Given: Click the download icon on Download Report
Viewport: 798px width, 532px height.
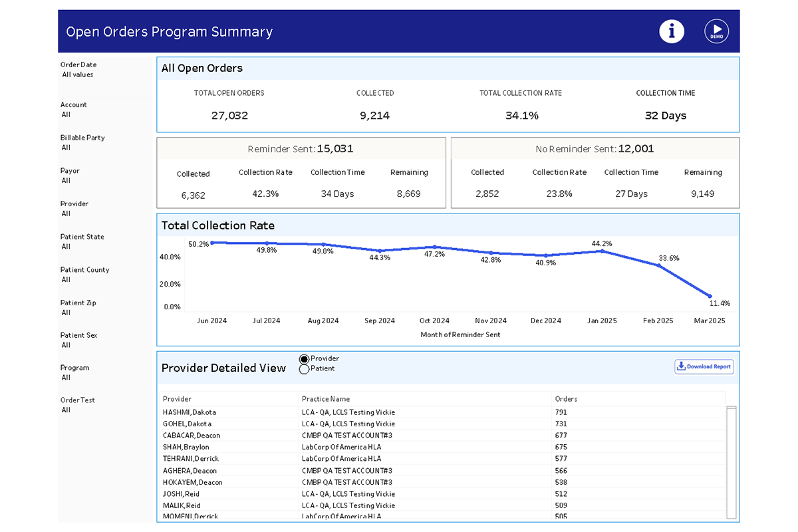Looking at the screenshot, I should pos(681,366).
